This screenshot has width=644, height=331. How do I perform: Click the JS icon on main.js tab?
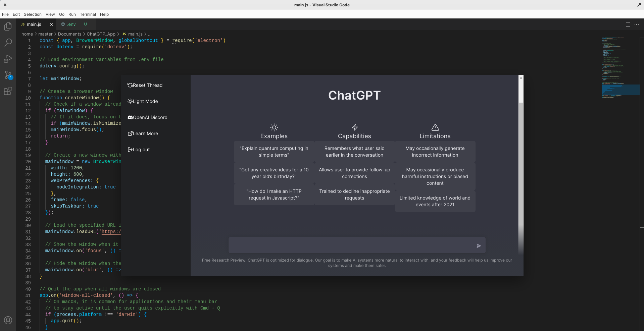click(x=23, y=24)
